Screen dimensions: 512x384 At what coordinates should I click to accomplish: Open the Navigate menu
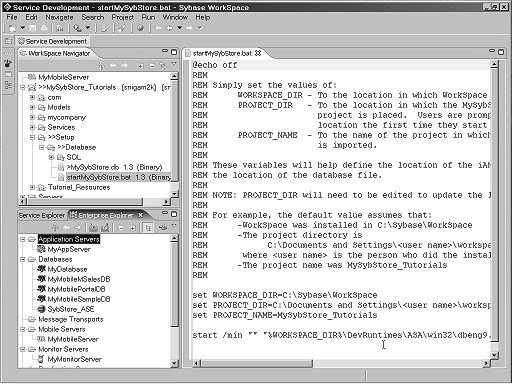click(x=59, y=17)
